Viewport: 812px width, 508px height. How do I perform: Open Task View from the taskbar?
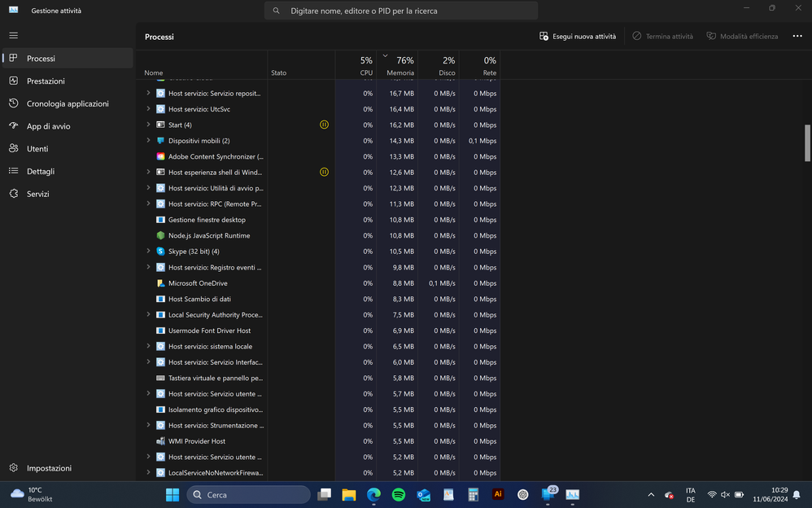(324, 494)
